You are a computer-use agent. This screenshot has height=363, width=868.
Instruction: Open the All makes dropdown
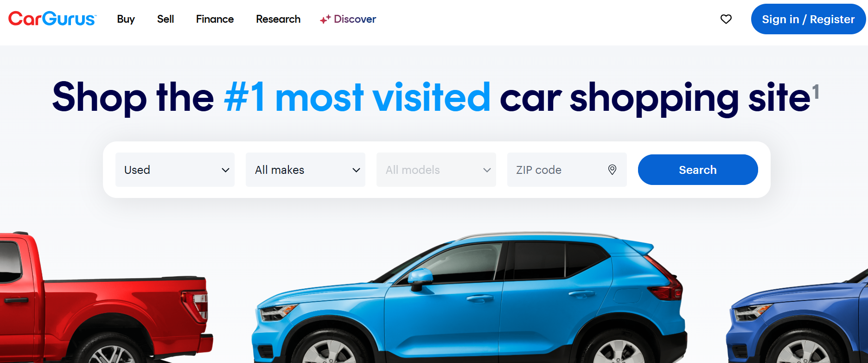(x=306, y=170)
